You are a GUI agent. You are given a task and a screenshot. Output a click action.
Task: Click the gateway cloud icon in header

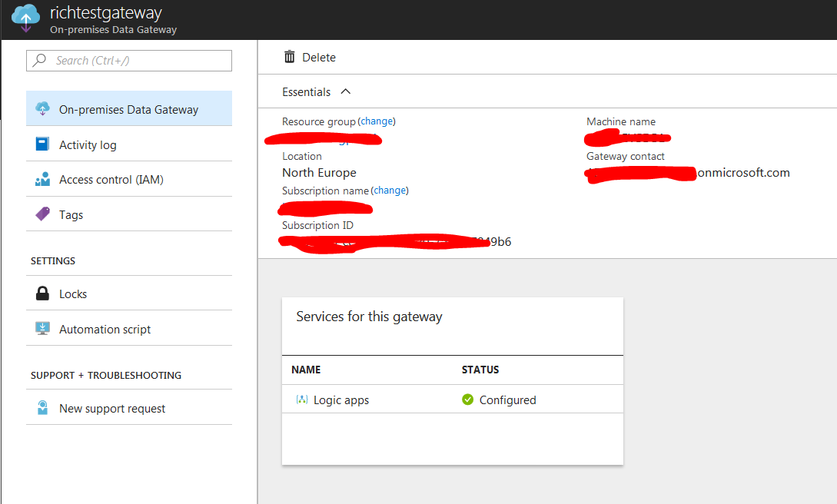25,18
